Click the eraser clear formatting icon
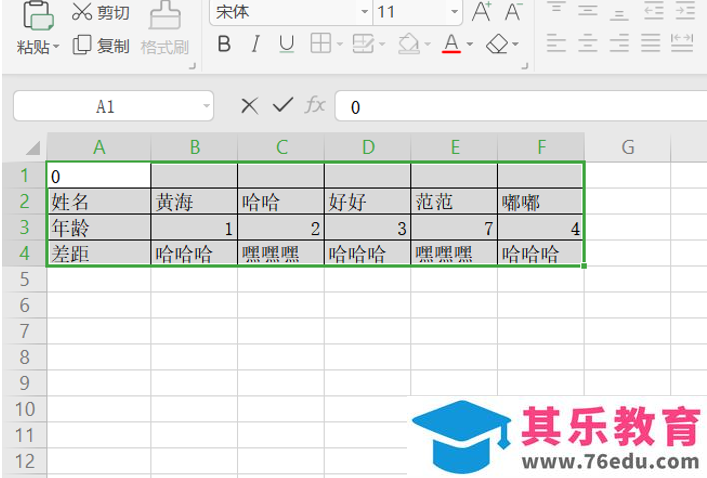 coord(497,44)
